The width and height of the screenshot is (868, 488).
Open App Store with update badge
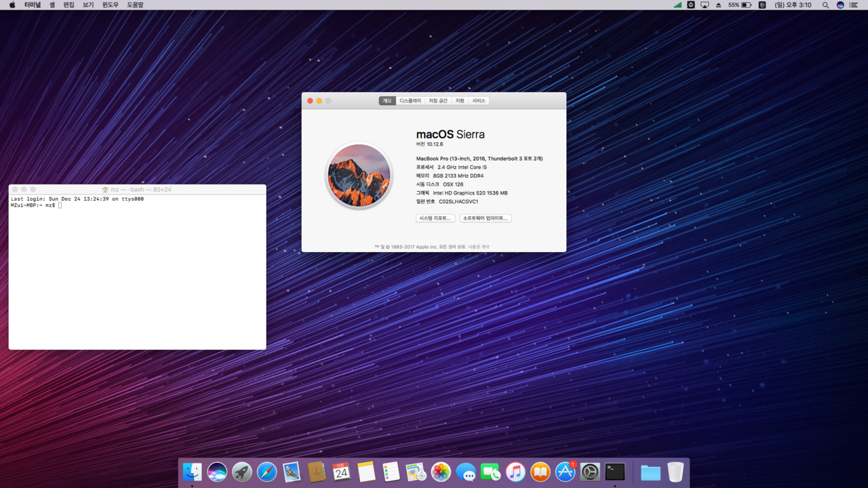[566, 472]
